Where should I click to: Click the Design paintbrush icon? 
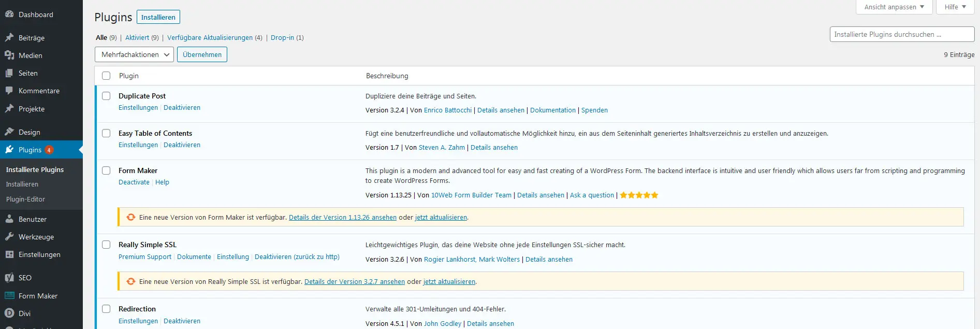(x=9, y=132)
